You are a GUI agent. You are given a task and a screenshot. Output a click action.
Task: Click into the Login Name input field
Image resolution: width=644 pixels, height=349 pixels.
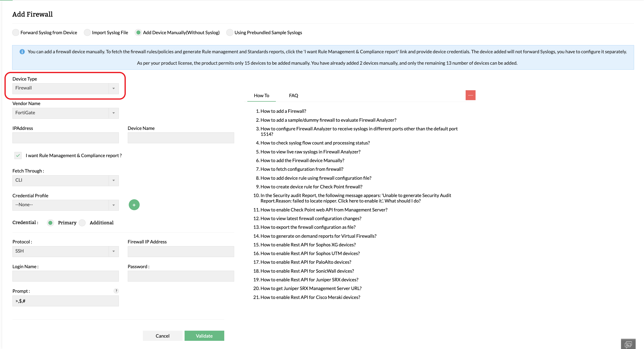65,276
